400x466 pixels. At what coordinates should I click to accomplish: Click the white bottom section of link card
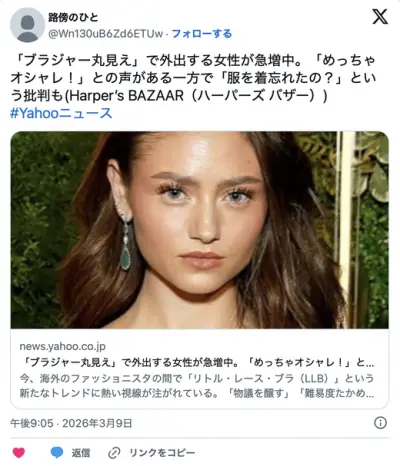(200, 369)
